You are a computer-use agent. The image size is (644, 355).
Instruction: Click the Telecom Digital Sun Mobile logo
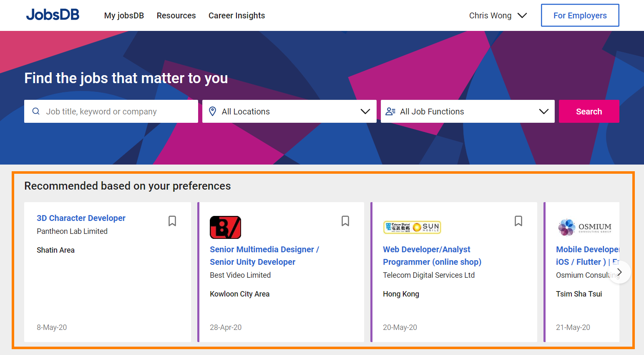(412, 227)
